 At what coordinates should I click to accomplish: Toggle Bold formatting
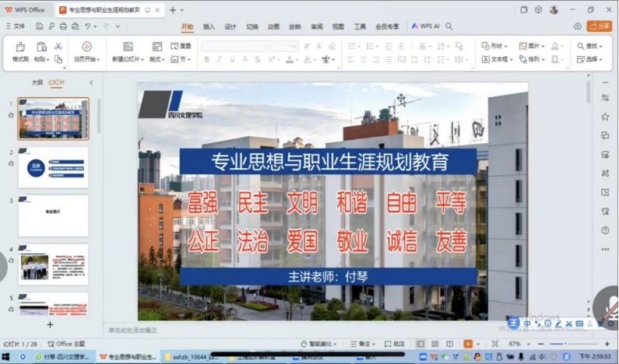(x=208, y=59)
